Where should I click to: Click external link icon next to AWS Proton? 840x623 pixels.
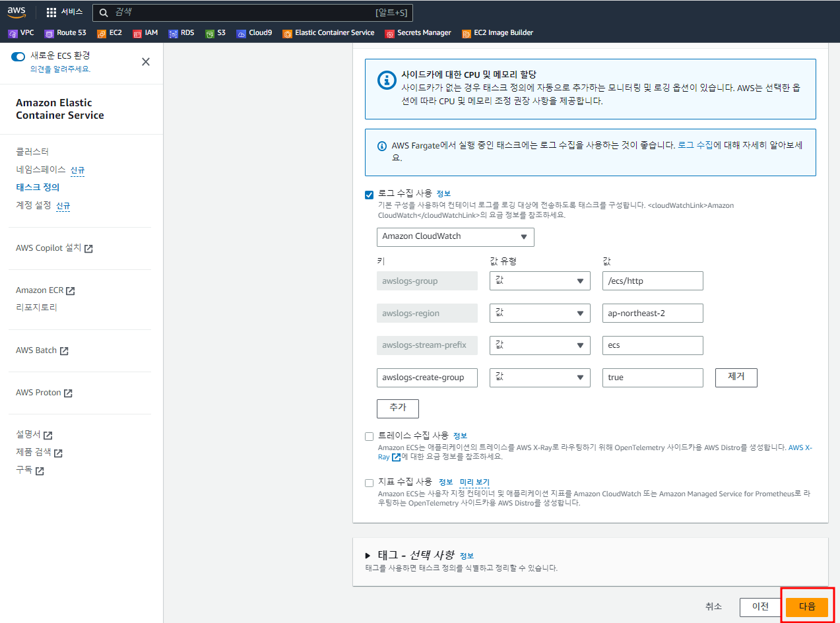(68, 393)
